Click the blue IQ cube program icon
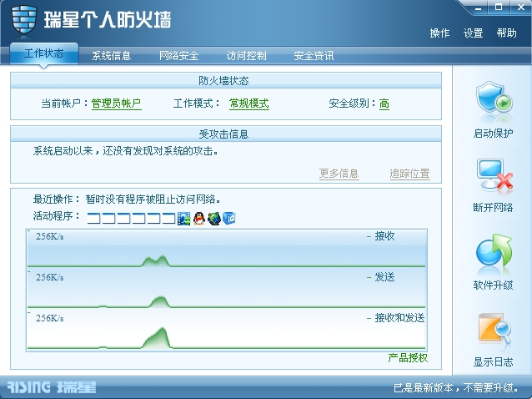Viewport: 532px width, 399px height. (x=229, y=218)
